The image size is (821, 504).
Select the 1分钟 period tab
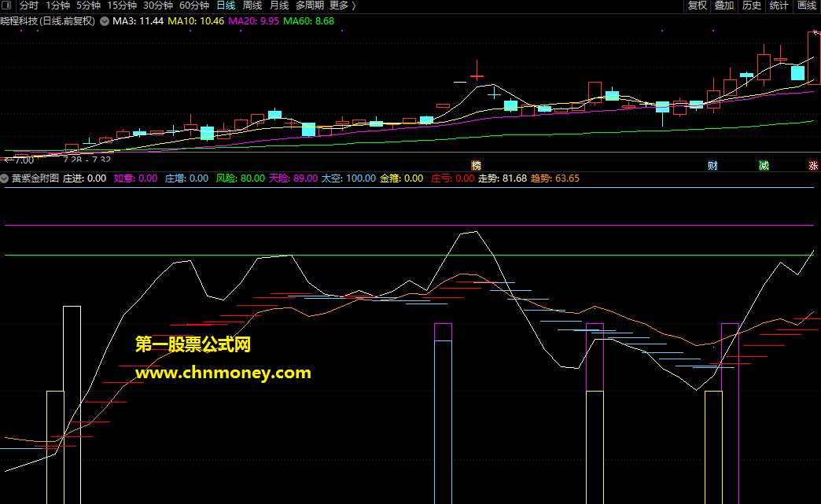tap(57, 6)
